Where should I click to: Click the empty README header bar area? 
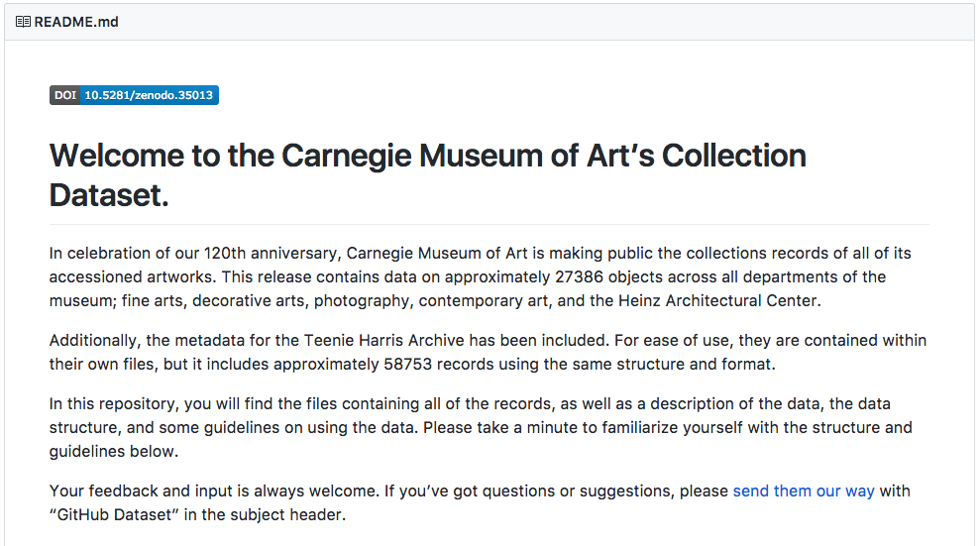pyautogui.click(x=544, y=22)
